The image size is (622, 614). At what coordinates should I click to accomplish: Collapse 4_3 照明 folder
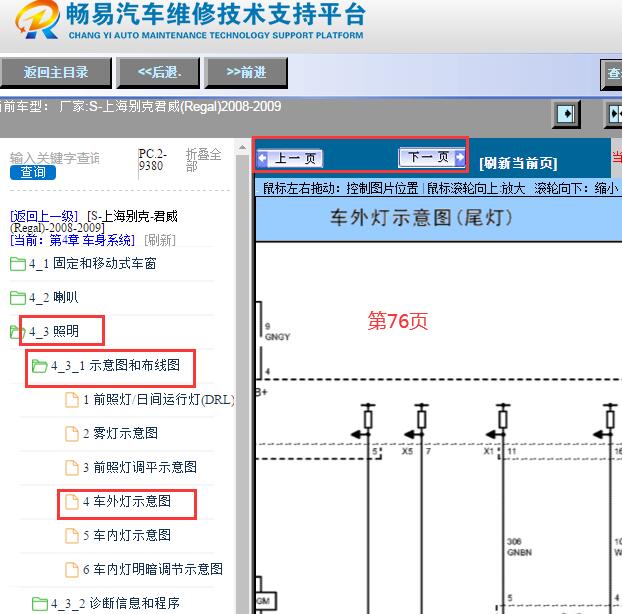point(54,331)
